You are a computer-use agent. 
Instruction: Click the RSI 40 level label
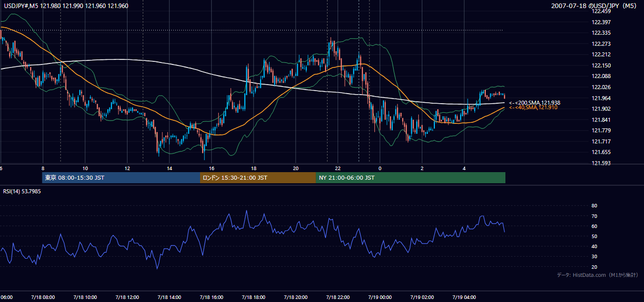coord(594,247)
